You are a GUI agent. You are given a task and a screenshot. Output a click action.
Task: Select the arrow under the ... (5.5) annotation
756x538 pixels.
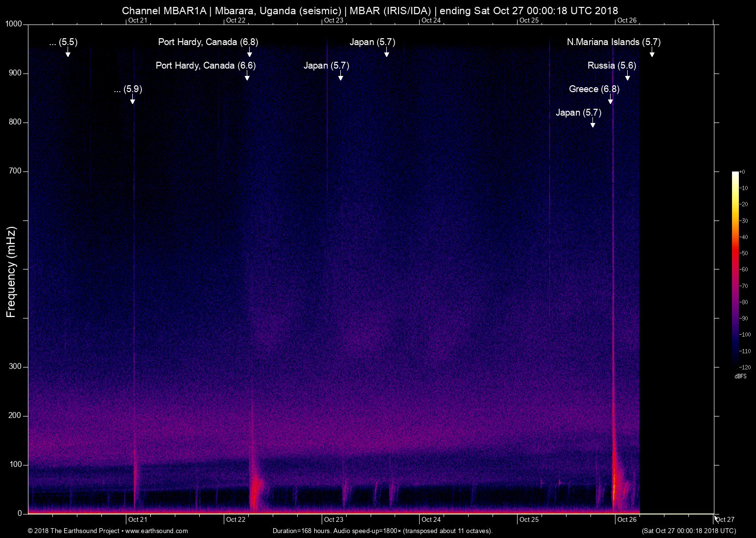(x=68, y=52)
